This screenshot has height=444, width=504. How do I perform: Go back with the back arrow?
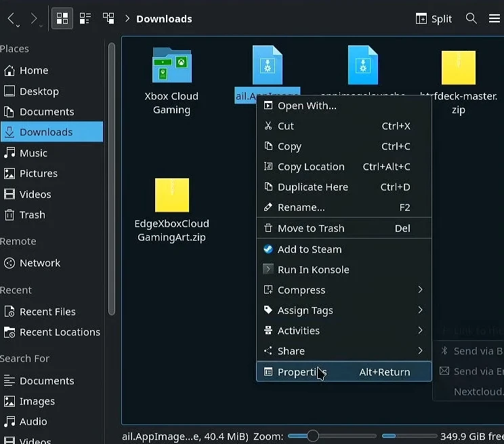tap(11, 18)
